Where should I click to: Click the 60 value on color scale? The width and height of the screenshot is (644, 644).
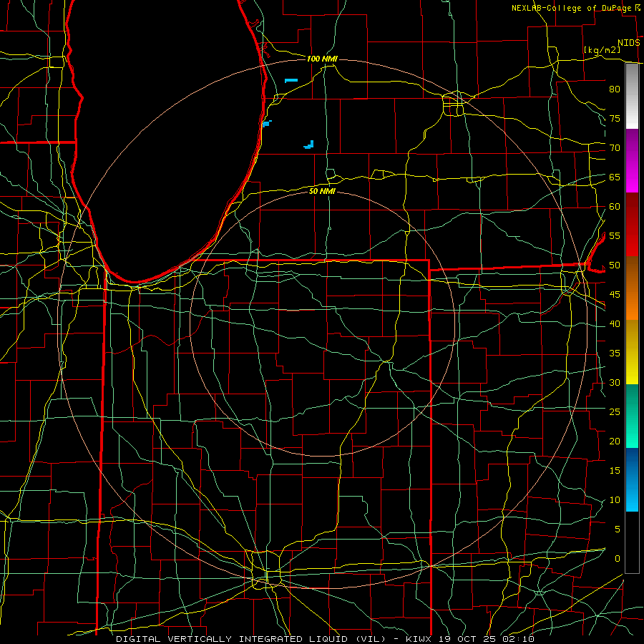pos(615,207)
